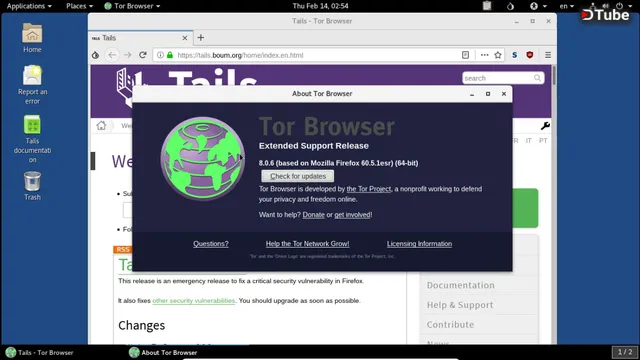Open page actions three-dot menu
Viewport: 640px width, 360px height.
tap(484, 55)
